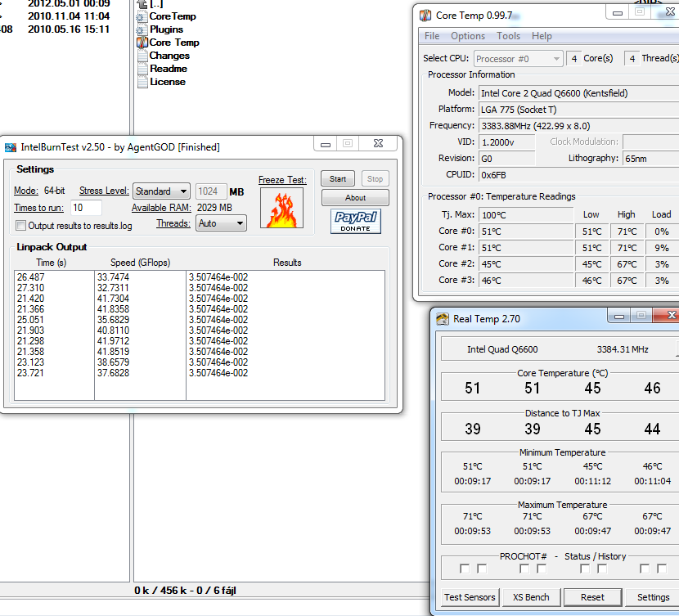
Task: Open the File menu in Core Temp
Action: (x=432, y=36)
